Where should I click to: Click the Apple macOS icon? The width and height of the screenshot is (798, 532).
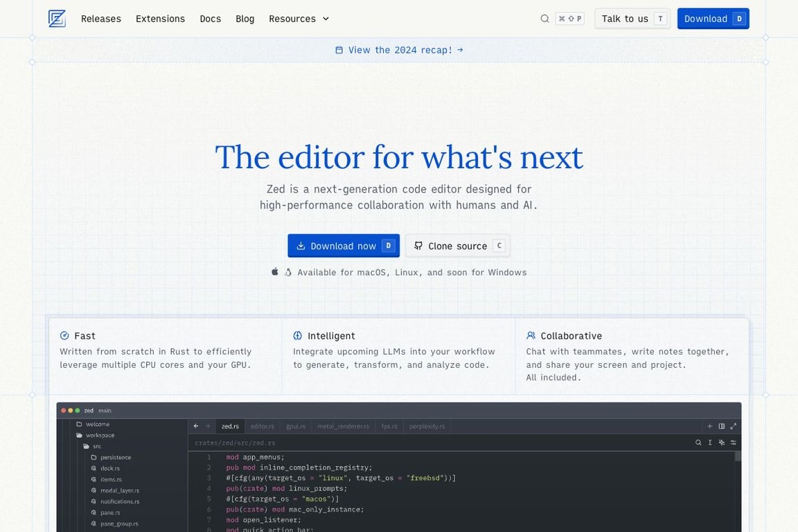pos(275,272)
